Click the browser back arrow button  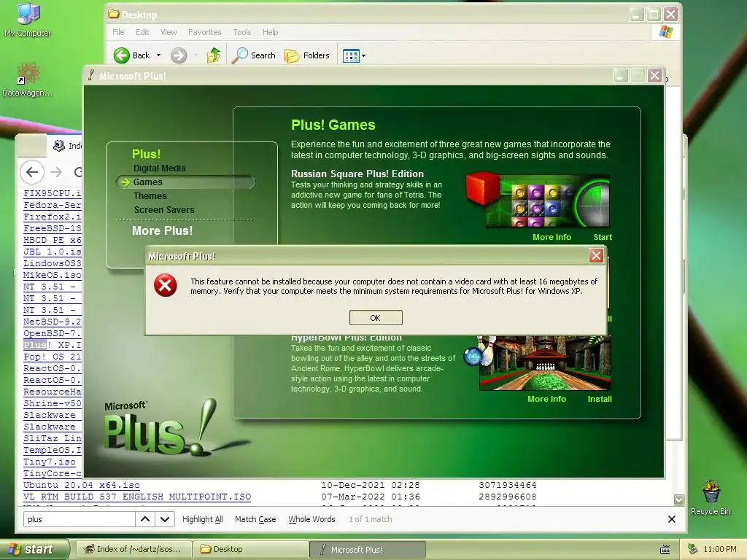(32, 172)
